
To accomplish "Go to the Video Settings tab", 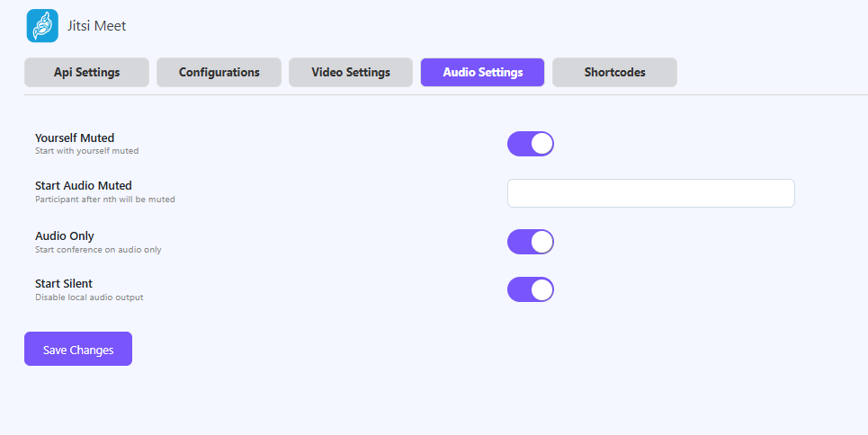I will point(351,72).
